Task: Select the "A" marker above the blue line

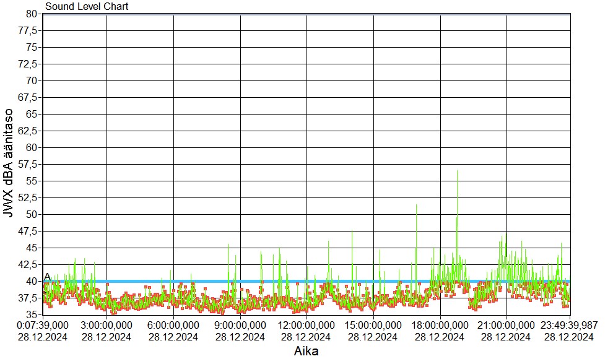Action: (x=47, y=276)
